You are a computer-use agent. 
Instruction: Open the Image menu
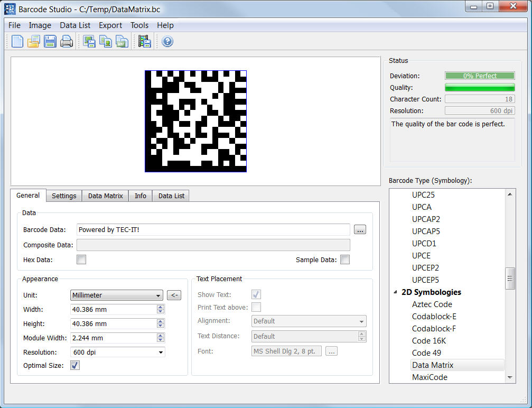(40, 25)
